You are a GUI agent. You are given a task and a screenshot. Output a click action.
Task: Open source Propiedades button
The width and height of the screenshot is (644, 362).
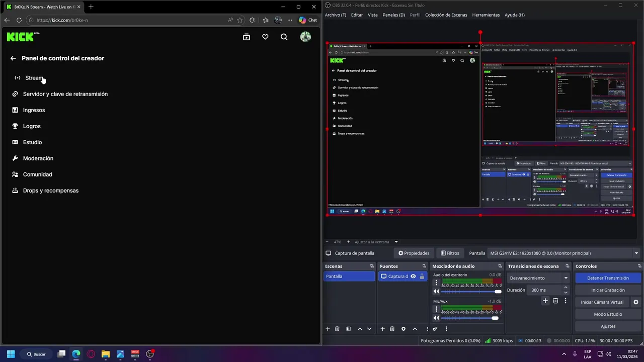(414, 253)
